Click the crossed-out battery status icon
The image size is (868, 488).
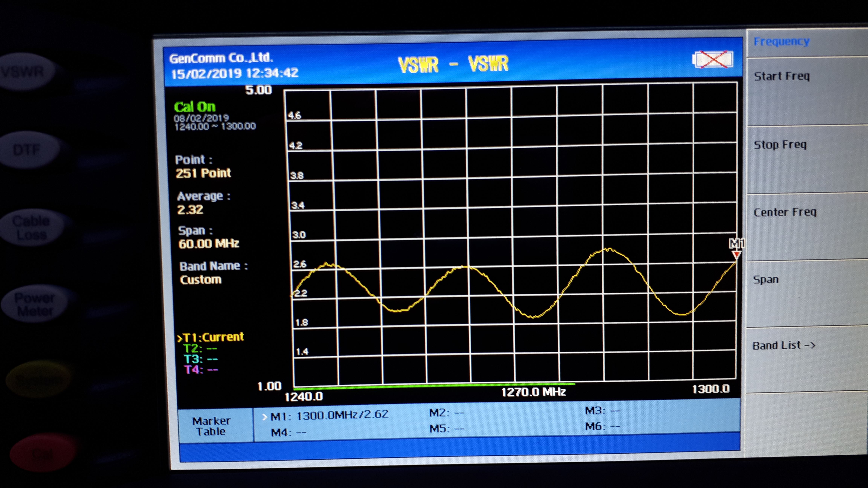713,60
